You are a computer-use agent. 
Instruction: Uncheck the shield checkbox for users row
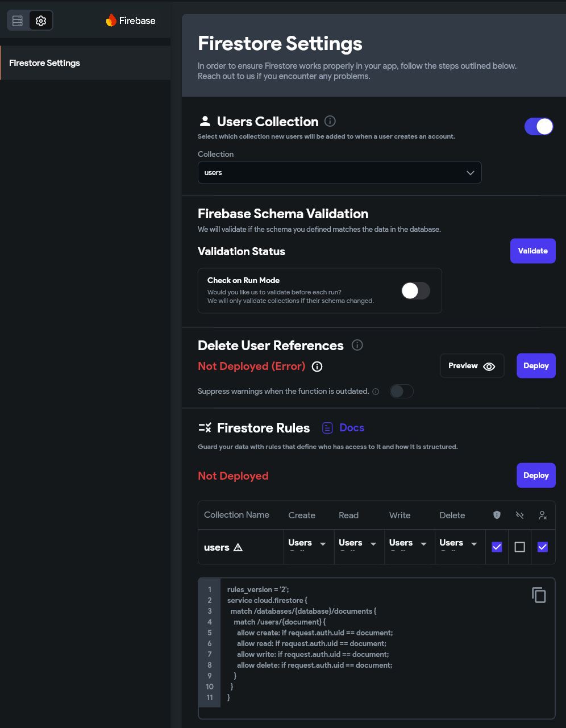497,547
